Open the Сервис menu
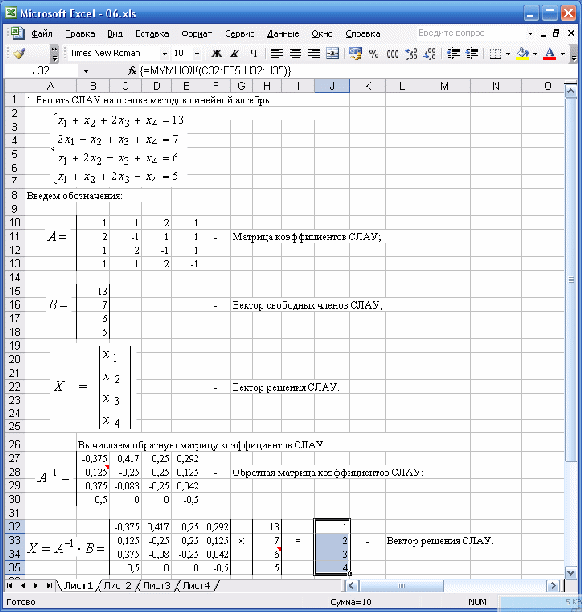The width and height of the screenshot is (583, 613). (x=239, y=34)
